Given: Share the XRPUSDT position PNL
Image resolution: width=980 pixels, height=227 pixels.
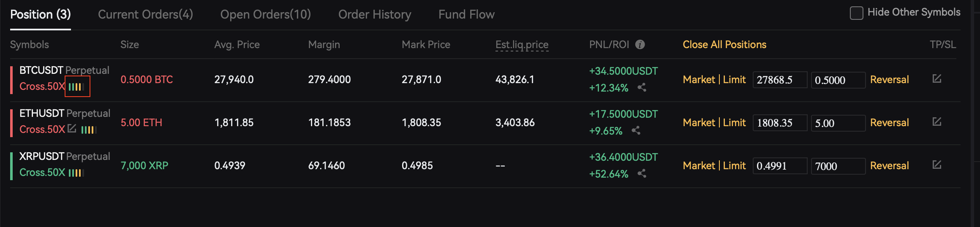Looking at the screenshot, I should pyautogui.click(x=642, y=173).
